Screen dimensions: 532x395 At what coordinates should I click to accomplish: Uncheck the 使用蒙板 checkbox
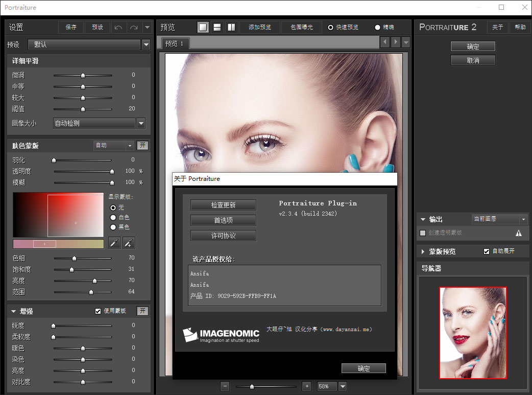(x=98, y=311)
